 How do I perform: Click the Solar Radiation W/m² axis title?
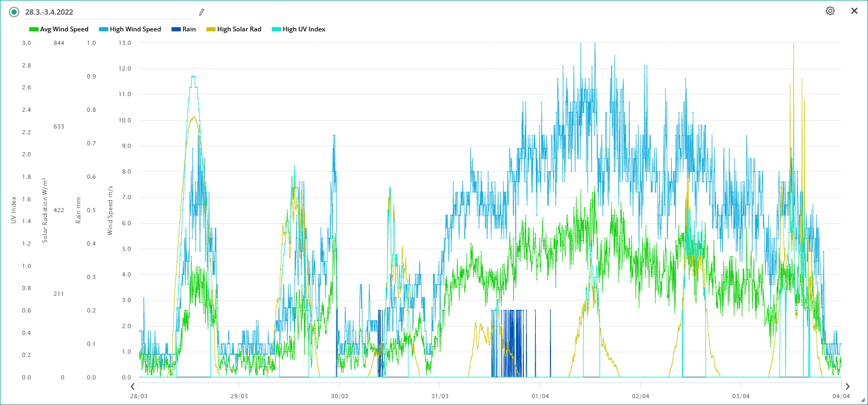(45, 210)
